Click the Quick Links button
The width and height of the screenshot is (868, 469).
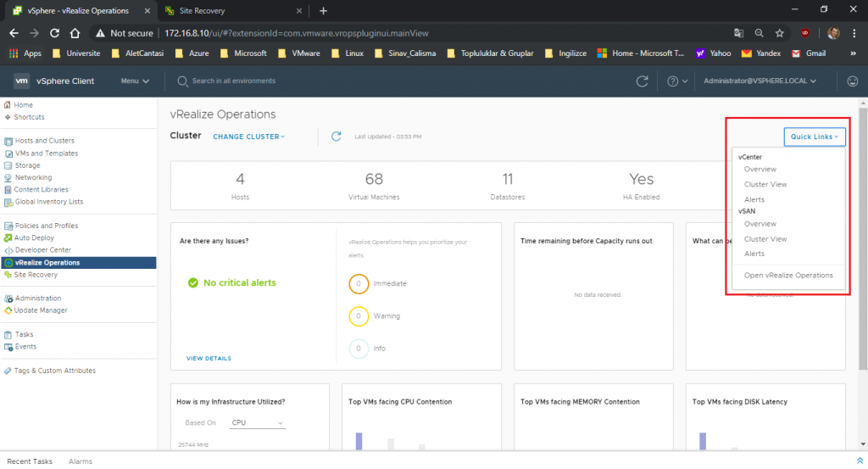[814, 137]
